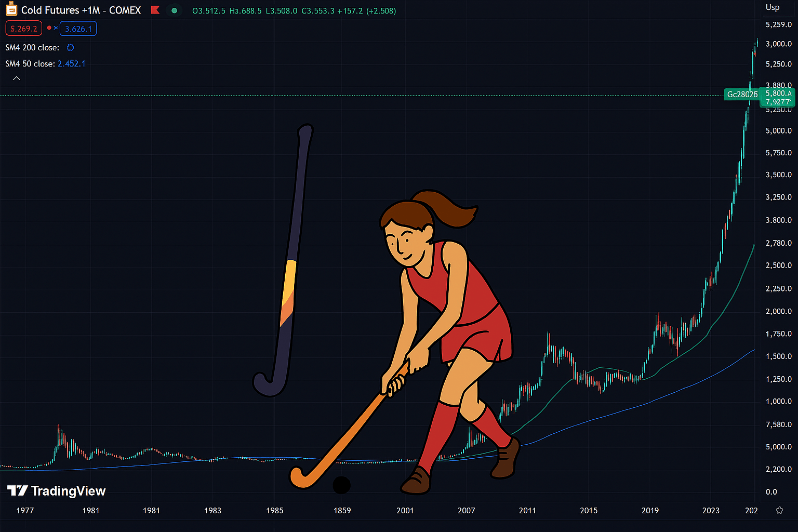This screenshot has width=798, height=532.
Task: Collapse the indicator legend with the chevron
Action: pyautogui.click(x=17, y=78)
